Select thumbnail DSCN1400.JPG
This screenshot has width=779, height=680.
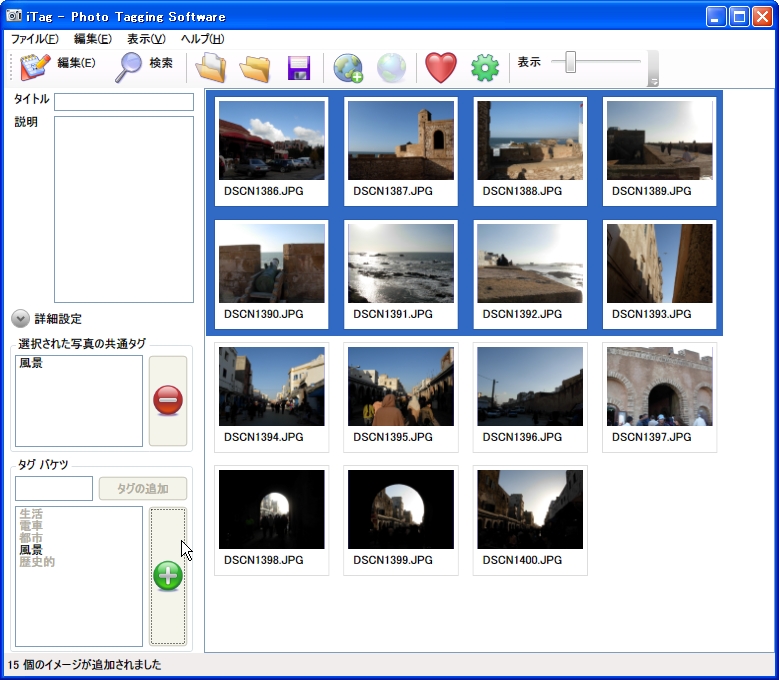(x=530, y=521)
